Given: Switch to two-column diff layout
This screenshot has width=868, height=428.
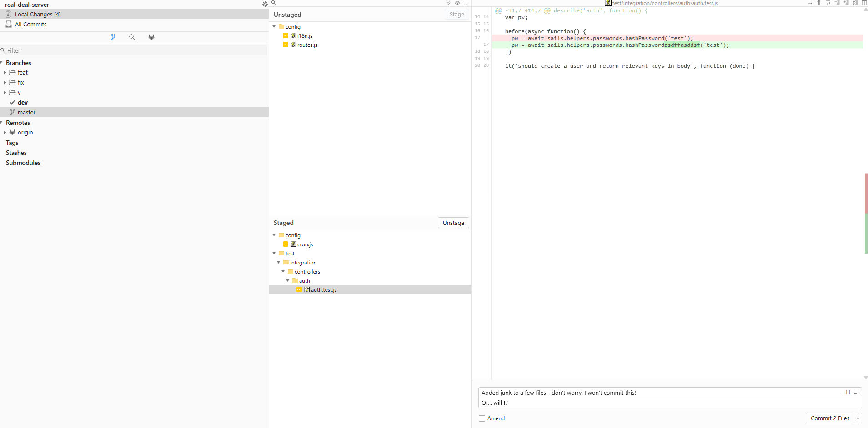Looking at the screenshot, I should click(865, 3).
